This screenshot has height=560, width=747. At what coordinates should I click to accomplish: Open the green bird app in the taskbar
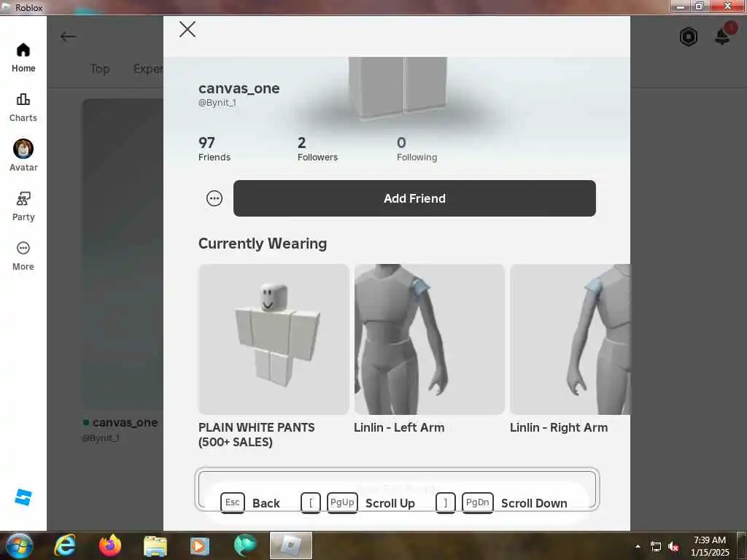(245, 545)
